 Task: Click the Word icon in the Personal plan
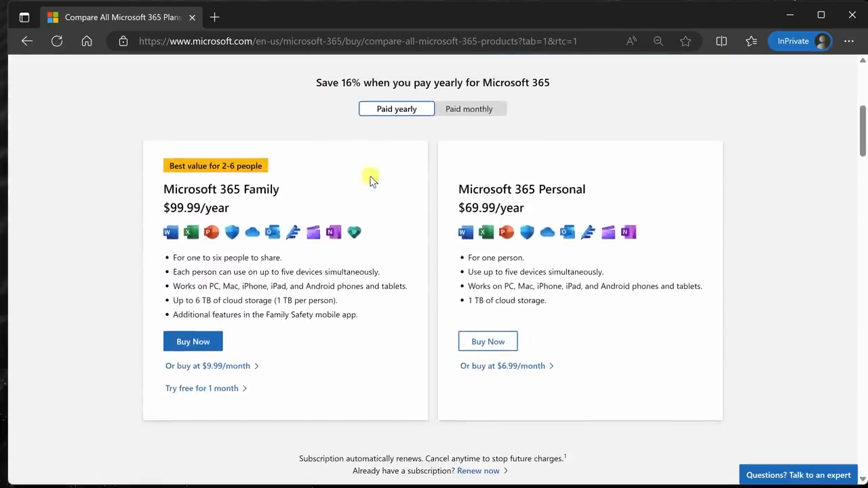(466, 232)
